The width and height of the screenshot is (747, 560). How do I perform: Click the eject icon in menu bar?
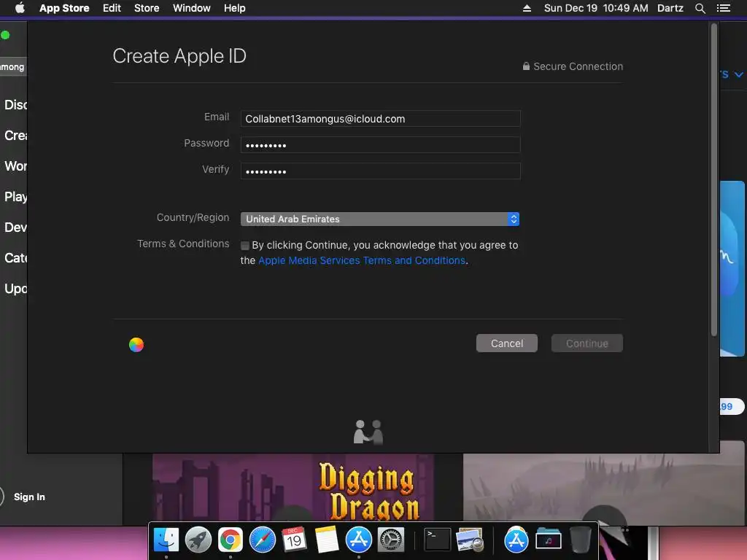tap(527, 8)
